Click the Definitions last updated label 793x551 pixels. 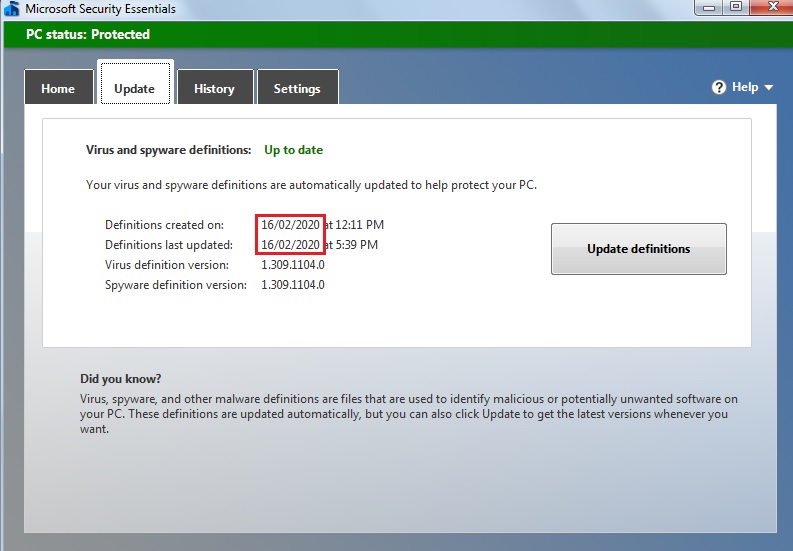click(x=169, y=245)
